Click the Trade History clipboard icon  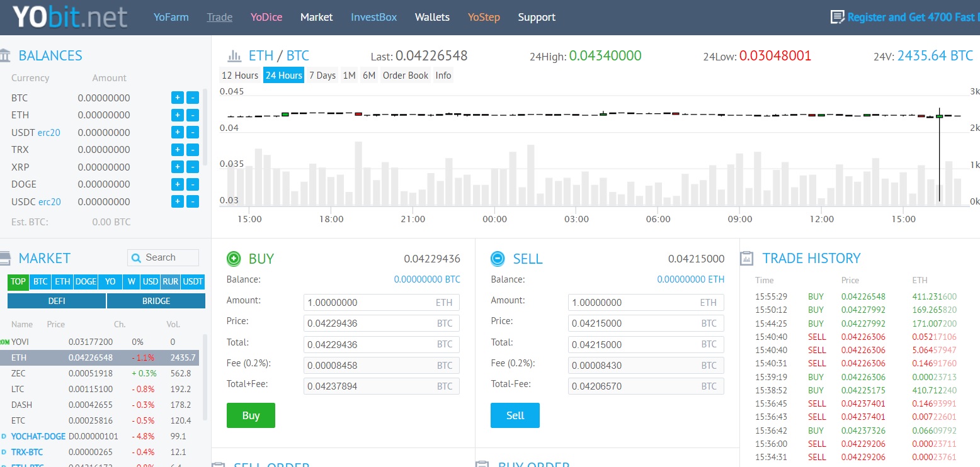747,258
